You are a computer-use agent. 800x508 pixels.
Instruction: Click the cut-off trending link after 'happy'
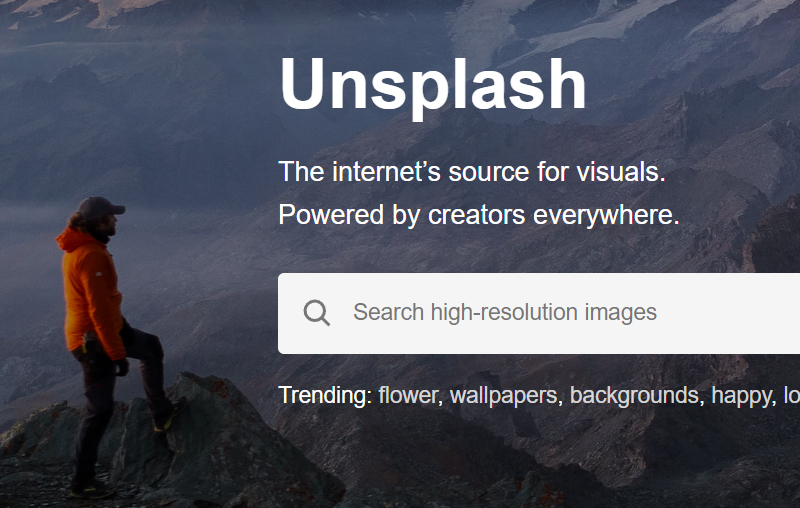792,395
